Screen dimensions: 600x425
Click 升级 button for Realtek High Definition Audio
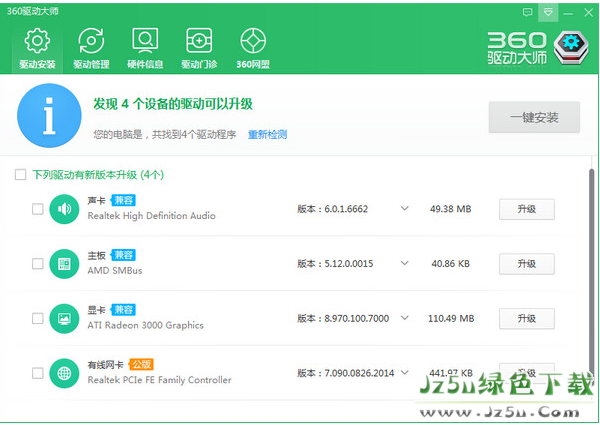(527, 209)
